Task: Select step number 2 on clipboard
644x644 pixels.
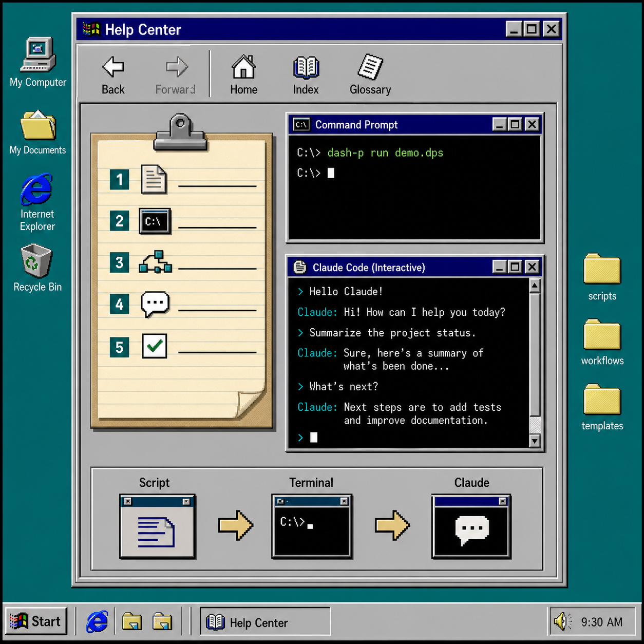Action: pyautogui.click(x=119, y=221)
